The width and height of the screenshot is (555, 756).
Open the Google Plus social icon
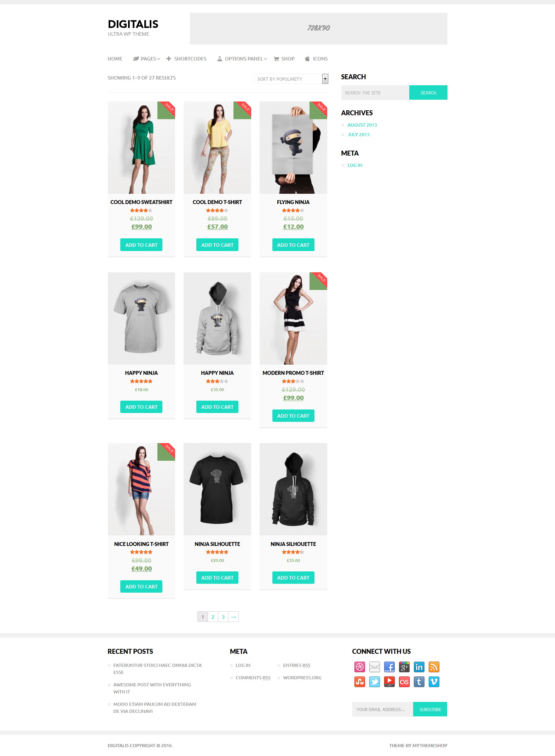point(404,667)
